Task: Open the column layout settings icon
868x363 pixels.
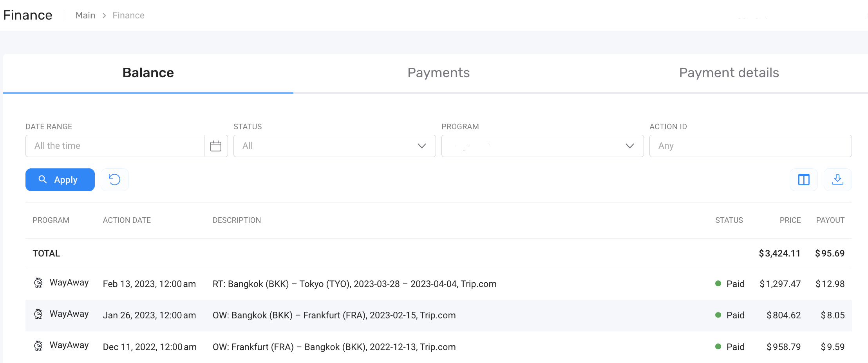Action: (803, 180)
